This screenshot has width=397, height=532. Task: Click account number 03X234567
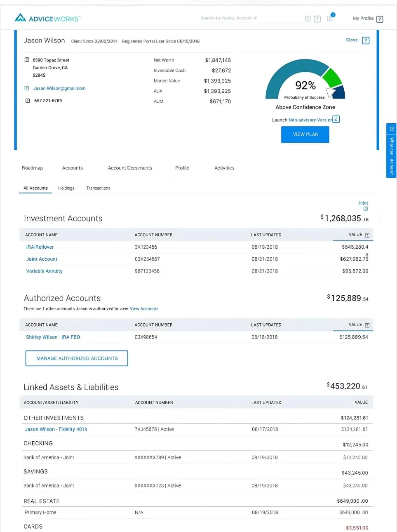click(x=147, y=259)
